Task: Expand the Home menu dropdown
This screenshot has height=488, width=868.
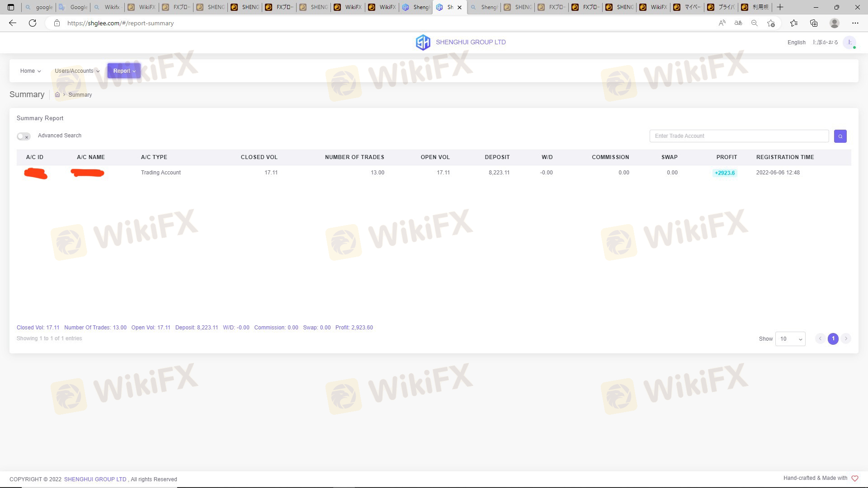Action: coord(30,71)
